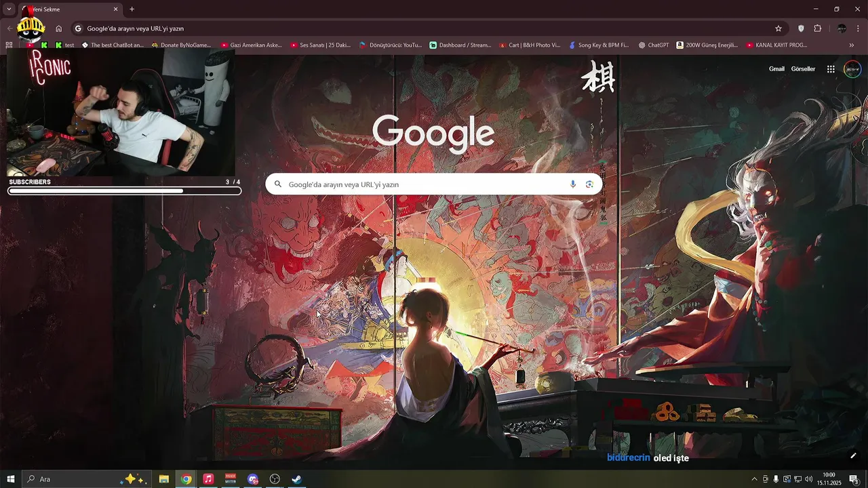Search by image with the Google Lens icon
The image size is (868, 488).
point(589,184)
